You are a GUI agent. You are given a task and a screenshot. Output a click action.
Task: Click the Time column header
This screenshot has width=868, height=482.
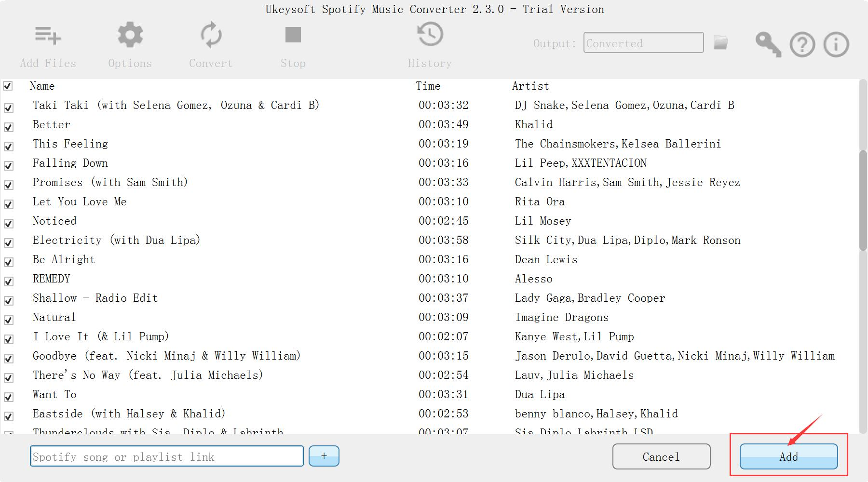point(428,86)
